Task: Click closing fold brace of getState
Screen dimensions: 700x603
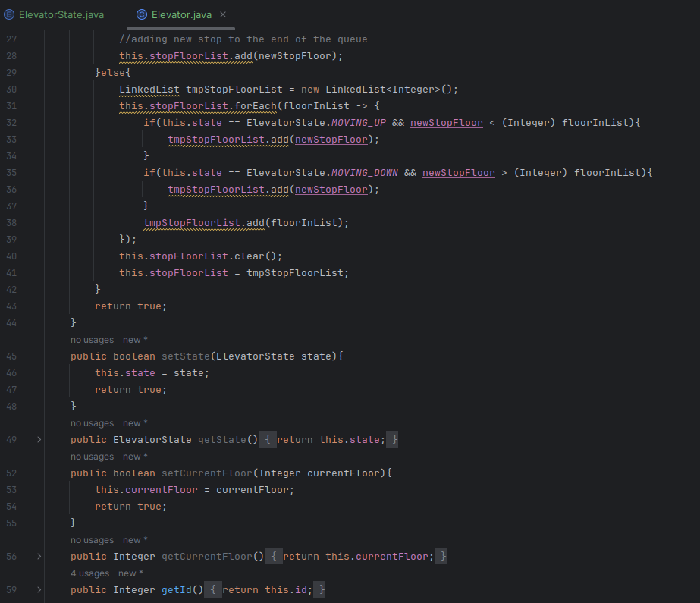Action: pyautogui.click(x=392, y=440)
